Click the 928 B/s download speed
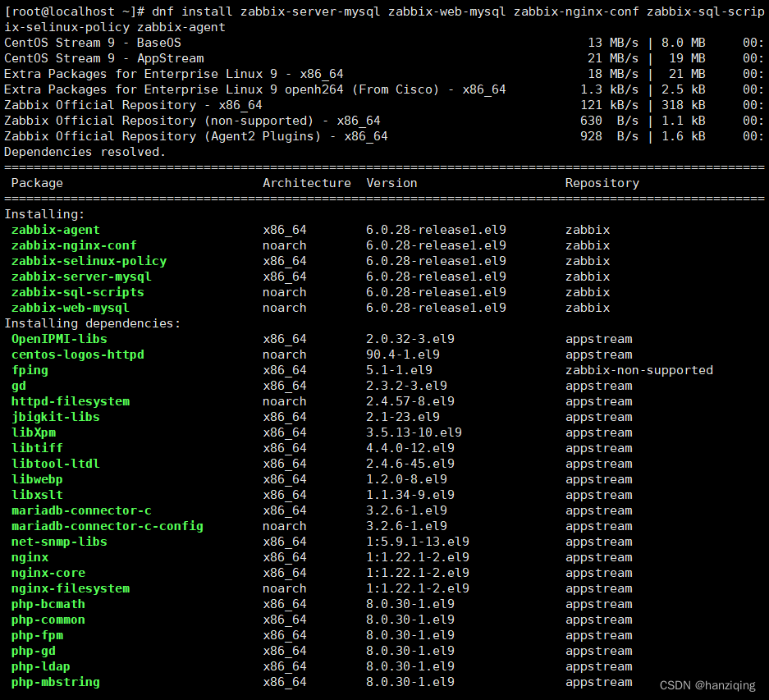This screenshot has width=769, height=700. tap(610, 136)
